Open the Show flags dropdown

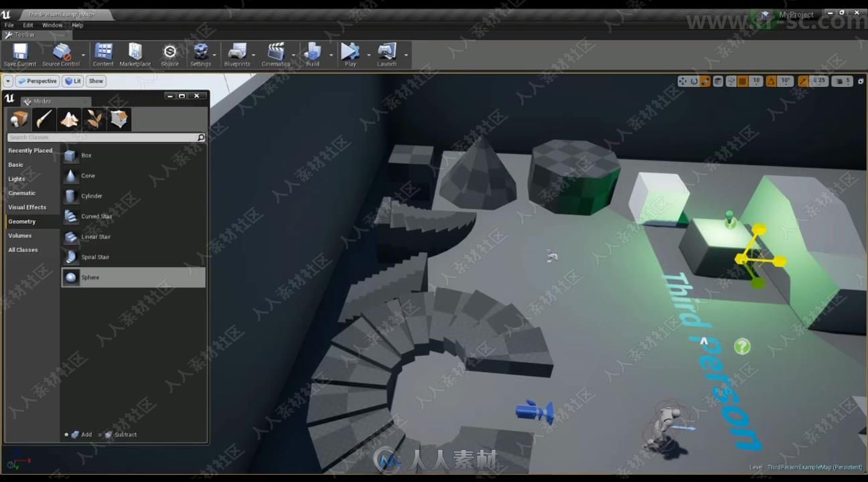[x=96, y=81]
